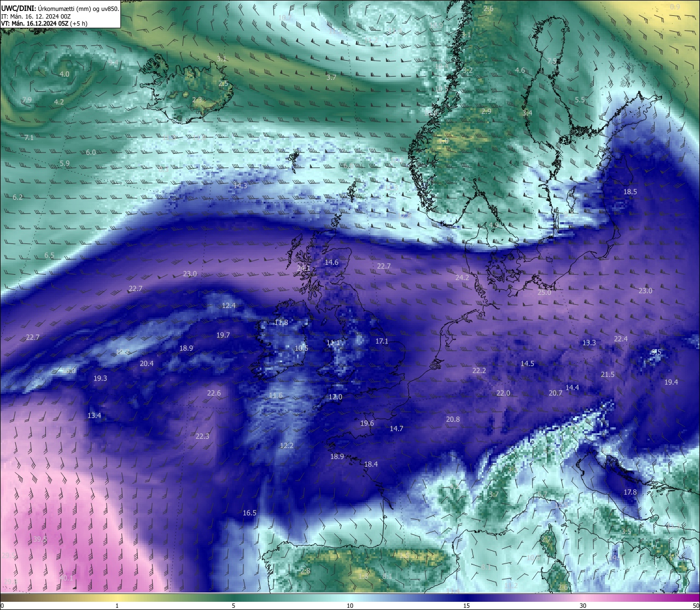The width and height of the screenshot is (700, 610).
Task: Click the 19.4 value on the eastern edge
Action: (671, 382)
